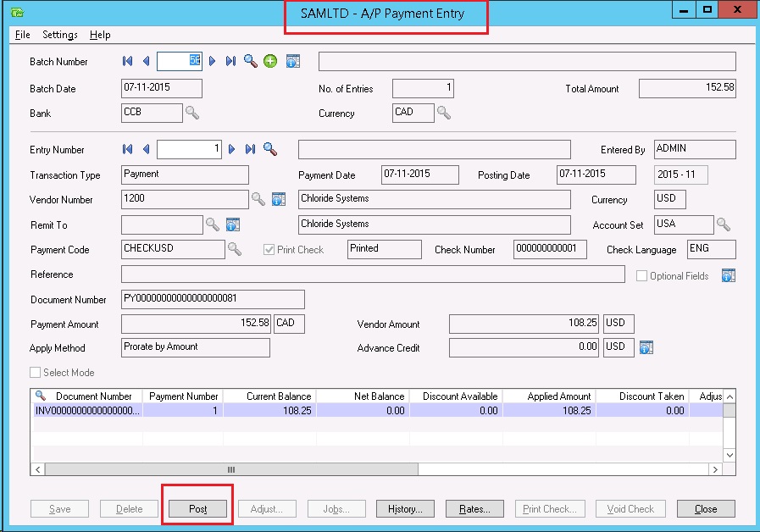Click Payment Code field CHECKUSD

pyautogui.click(x=173, y=249)
